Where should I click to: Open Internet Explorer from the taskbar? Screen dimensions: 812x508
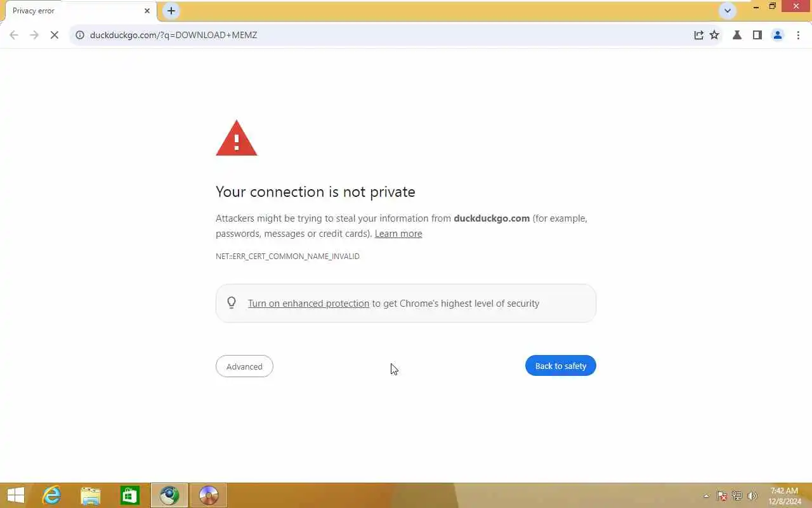(51, 495)
